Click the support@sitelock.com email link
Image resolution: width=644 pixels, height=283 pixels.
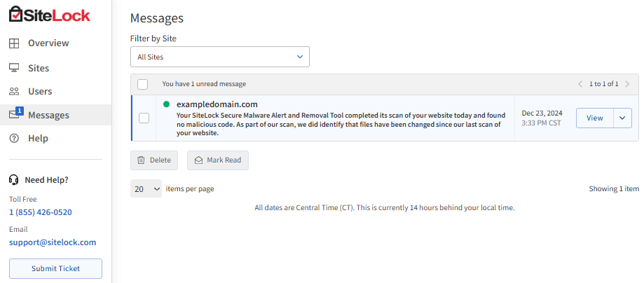(x=53, y=242)
